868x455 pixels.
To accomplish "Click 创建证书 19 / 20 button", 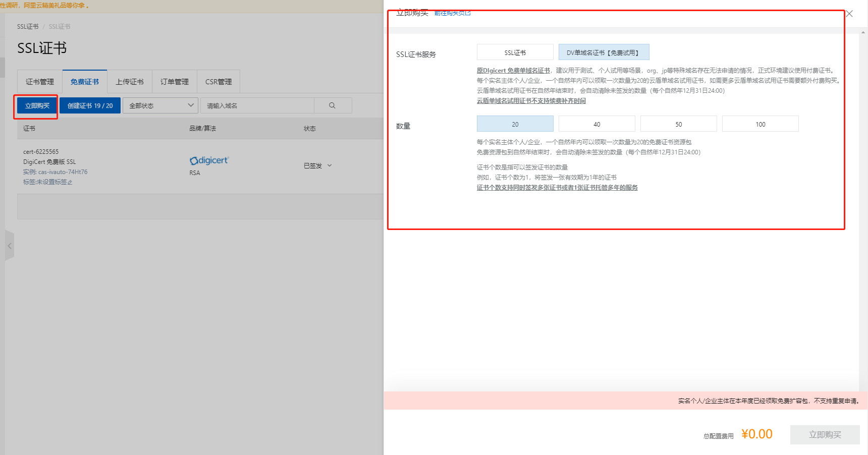I will [90, 105].
